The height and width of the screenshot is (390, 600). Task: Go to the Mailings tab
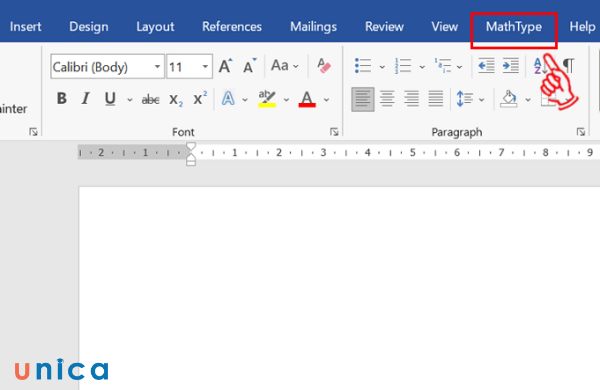[x=313, y=26]
